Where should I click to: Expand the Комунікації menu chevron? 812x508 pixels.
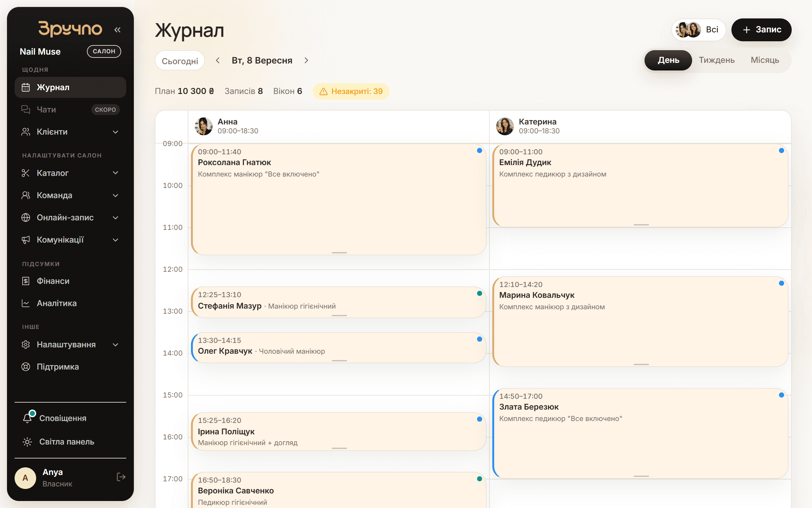[115, 240]
